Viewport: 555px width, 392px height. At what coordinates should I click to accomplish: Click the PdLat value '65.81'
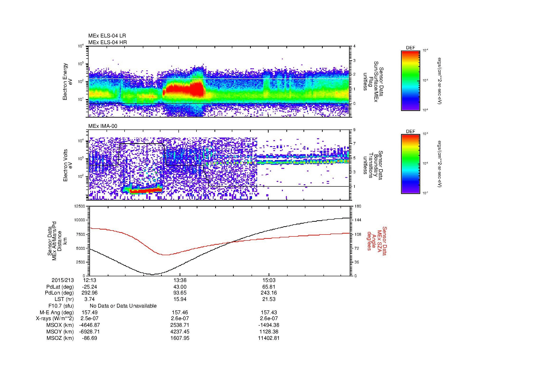[x=269, y=287]
